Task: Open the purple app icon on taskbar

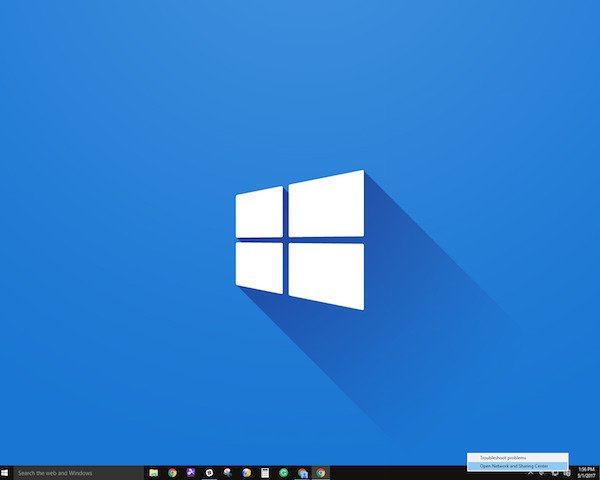Action: click(191, 473)
